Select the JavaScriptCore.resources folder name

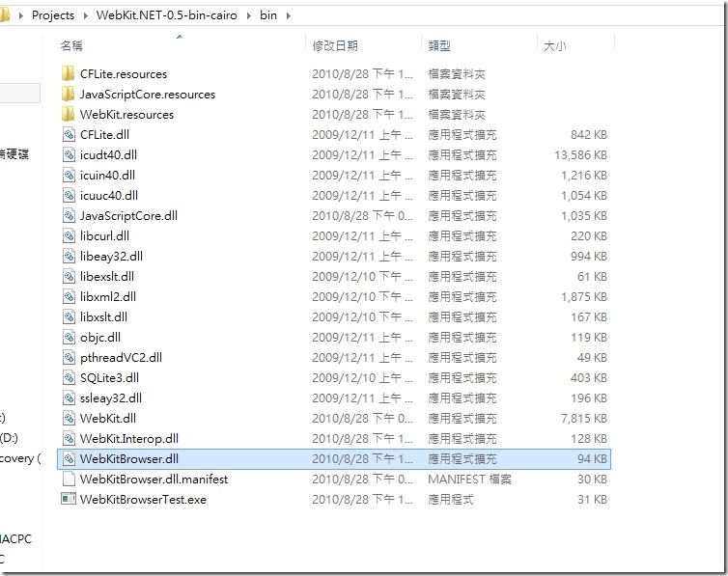(148, 95)
